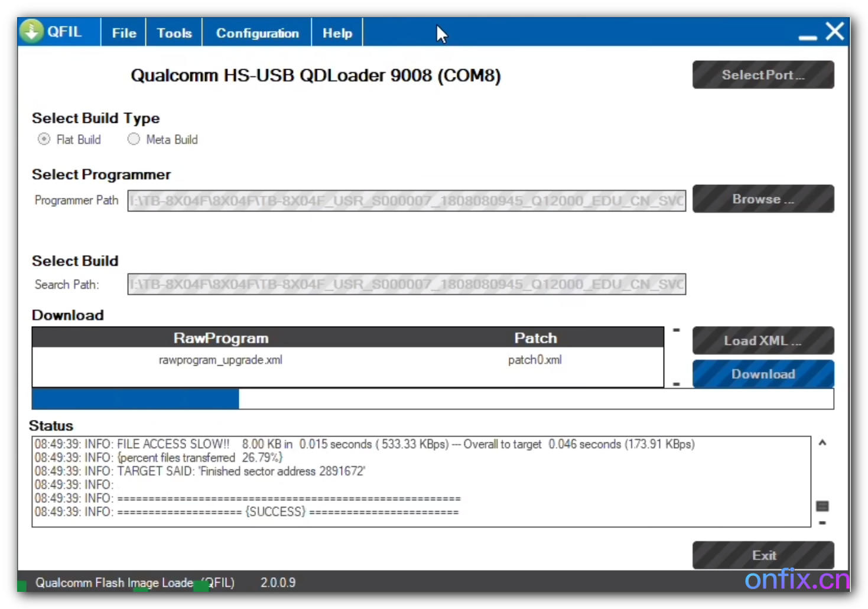Click the QFIL logo icon in title bar
This screenshot has height=609, width=868.
(x=31, y=31)
